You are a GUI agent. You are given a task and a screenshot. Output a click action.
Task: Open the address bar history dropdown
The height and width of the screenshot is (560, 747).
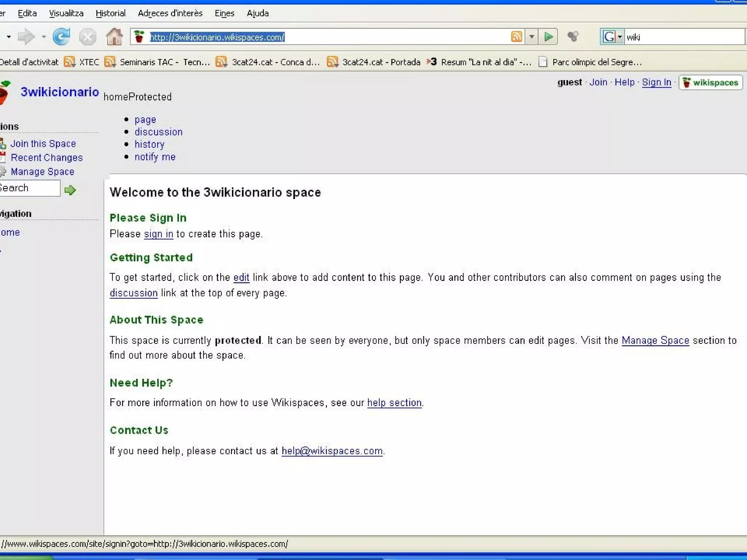pos(532,37)
